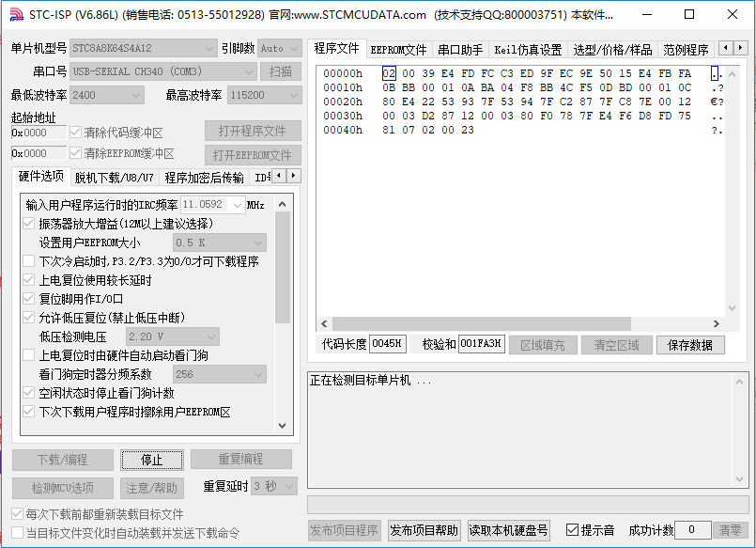Click right arrow beside the 硬件选项 tab strip

pyautogui.click(x=294, y=176)
